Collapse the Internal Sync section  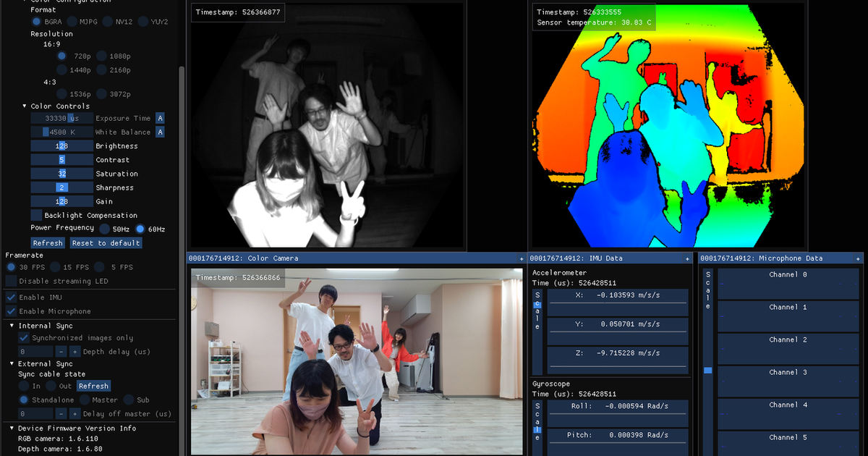(12, 326)
